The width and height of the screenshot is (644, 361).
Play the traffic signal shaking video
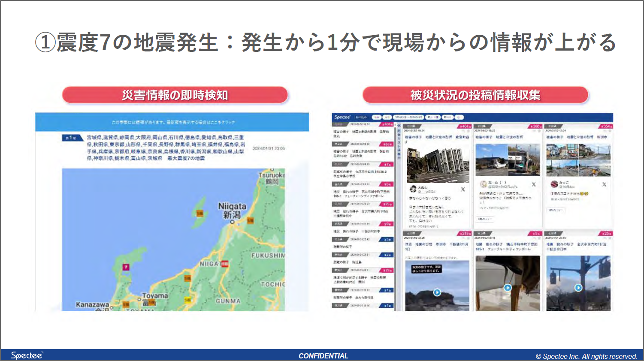578,288
